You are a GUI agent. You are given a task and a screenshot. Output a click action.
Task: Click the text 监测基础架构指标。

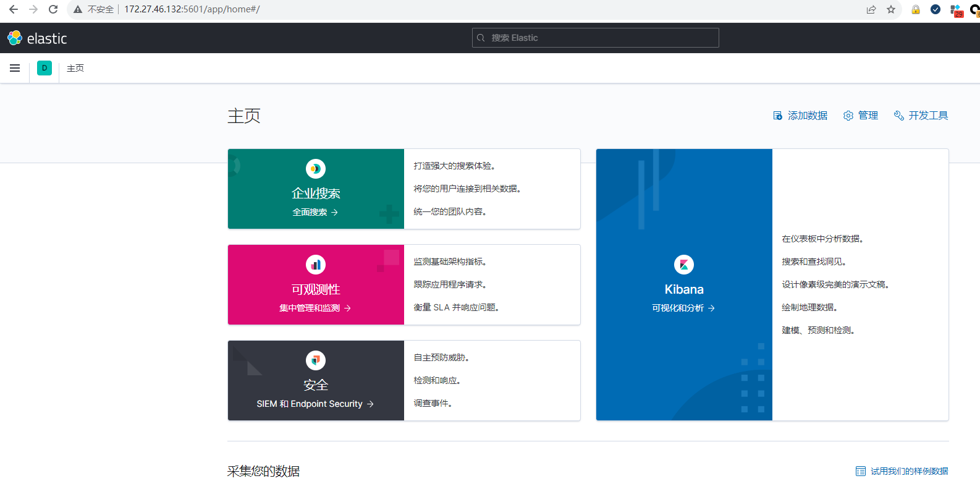click(450, 262)
